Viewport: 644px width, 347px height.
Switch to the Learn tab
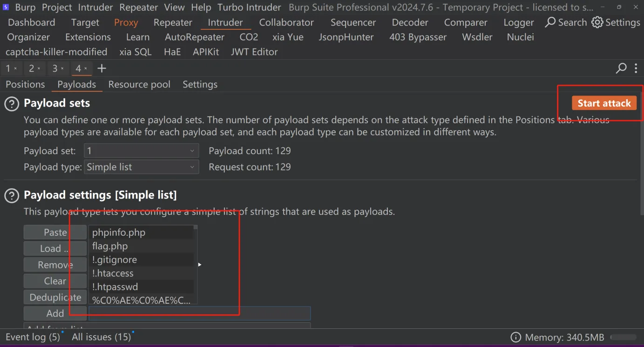click(138, 37)
